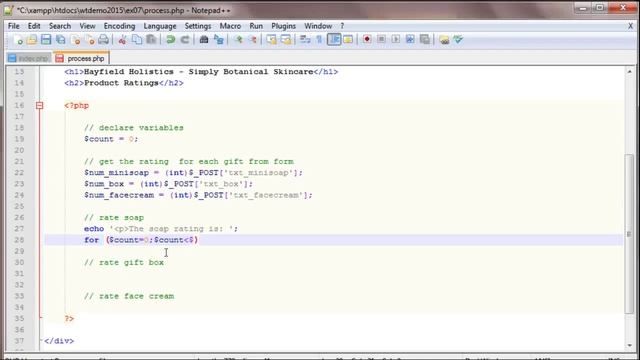Image resolution: width=640 pixels, height=360 pixels.
Task: Open user defined language dialog icon
Action: [348, 40]
